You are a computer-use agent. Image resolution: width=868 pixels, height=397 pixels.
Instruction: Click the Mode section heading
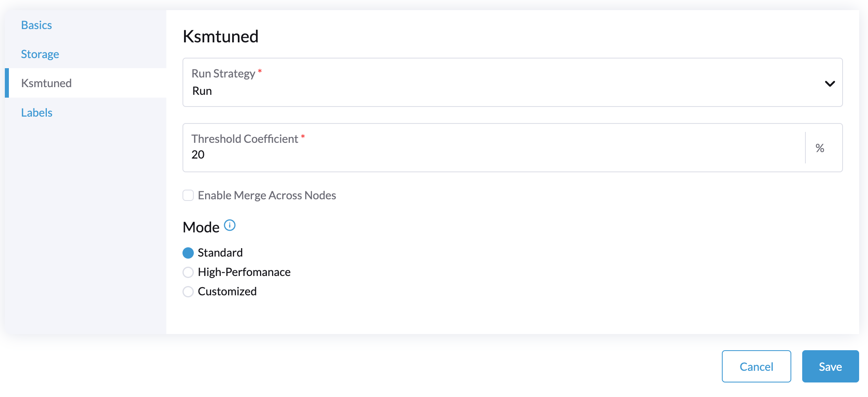pos(201,227)
